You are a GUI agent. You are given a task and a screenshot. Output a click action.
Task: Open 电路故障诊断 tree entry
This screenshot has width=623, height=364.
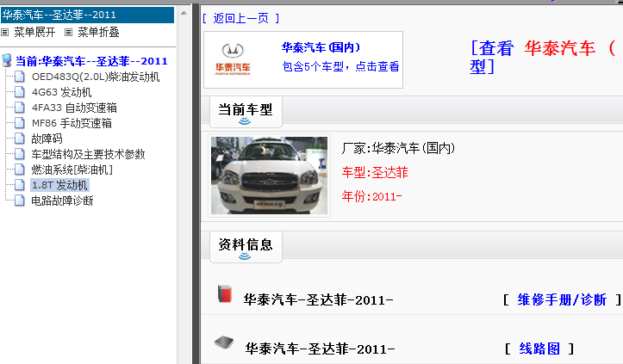[62, 201]
